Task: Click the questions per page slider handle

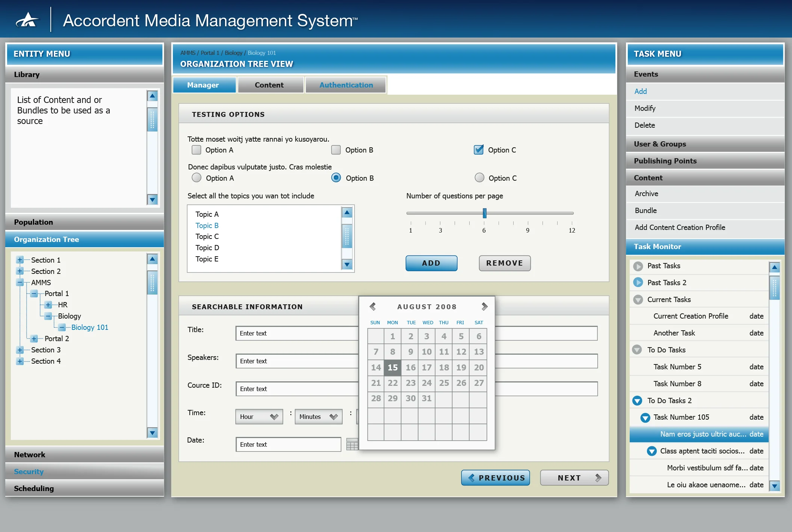Action: [x=485, y=213]
